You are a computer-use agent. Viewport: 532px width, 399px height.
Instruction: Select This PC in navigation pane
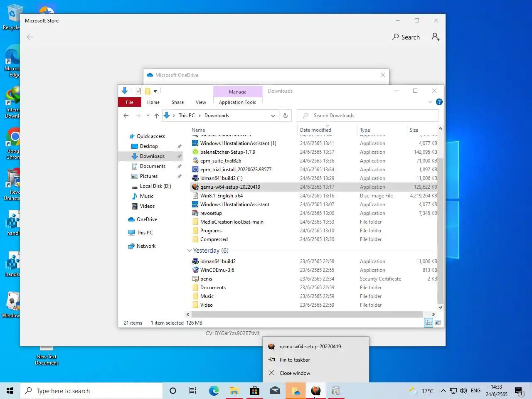[x=145, y=233]
